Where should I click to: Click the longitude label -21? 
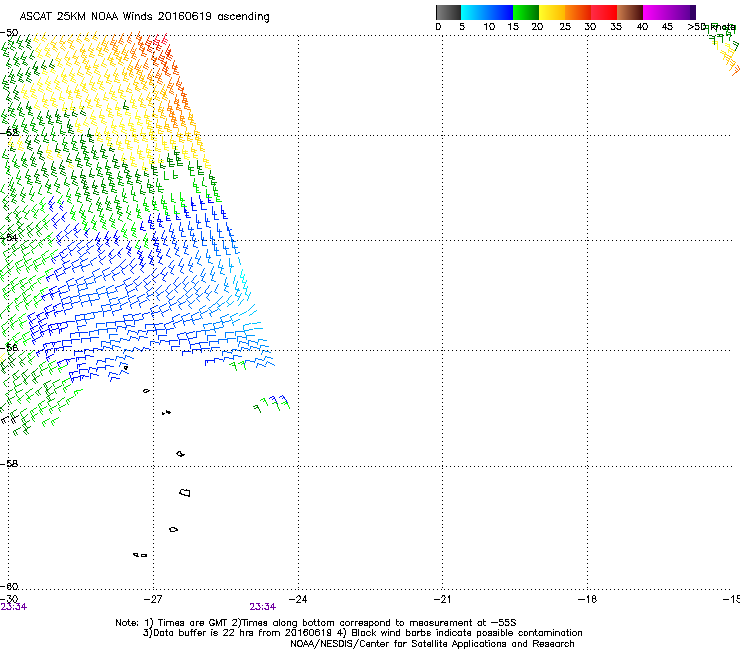coord(442,599)
